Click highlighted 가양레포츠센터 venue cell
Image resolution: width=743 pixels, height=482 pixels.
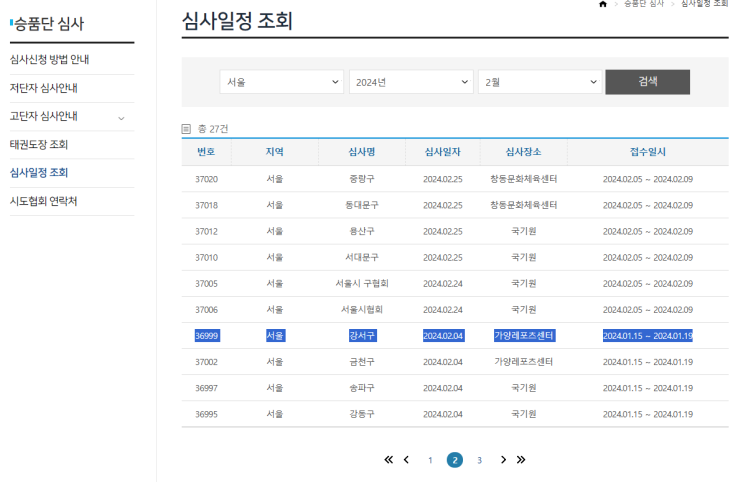(x=524, y=336)
